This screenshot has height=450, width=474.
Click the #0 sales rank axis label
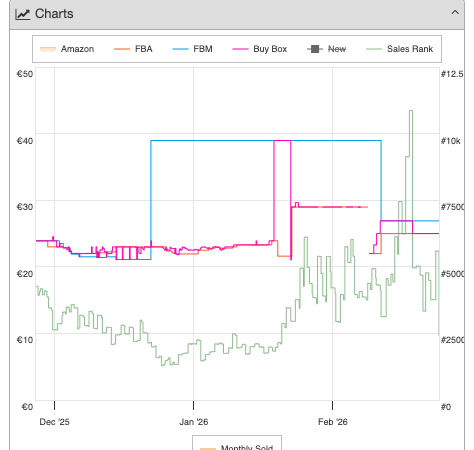click(446, 407)
